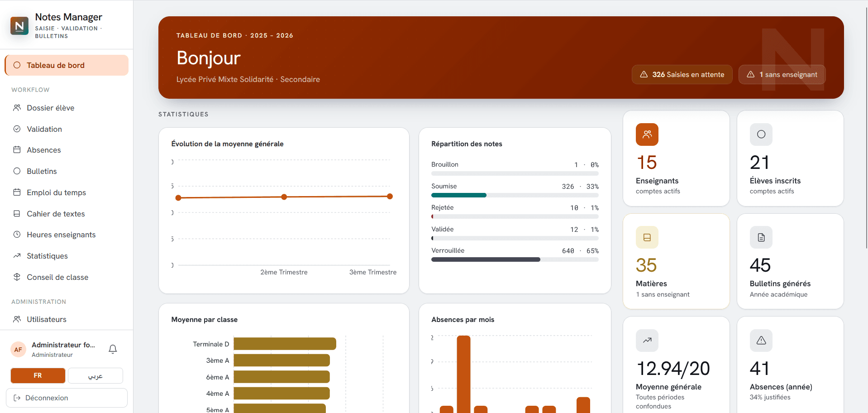Click the Absences (année) warning icon
This screenshot has height=413, width=868.
[761, 341]
